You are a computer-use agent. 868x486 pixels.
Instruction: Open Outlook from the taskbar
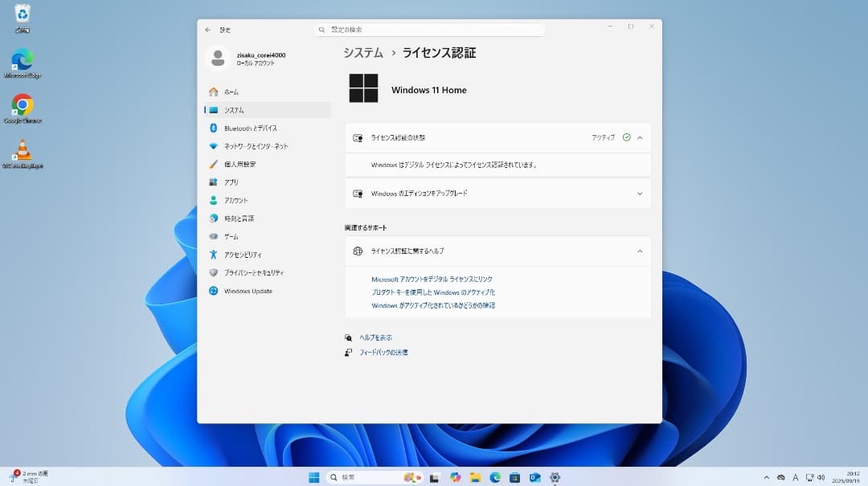pos(534,478)
